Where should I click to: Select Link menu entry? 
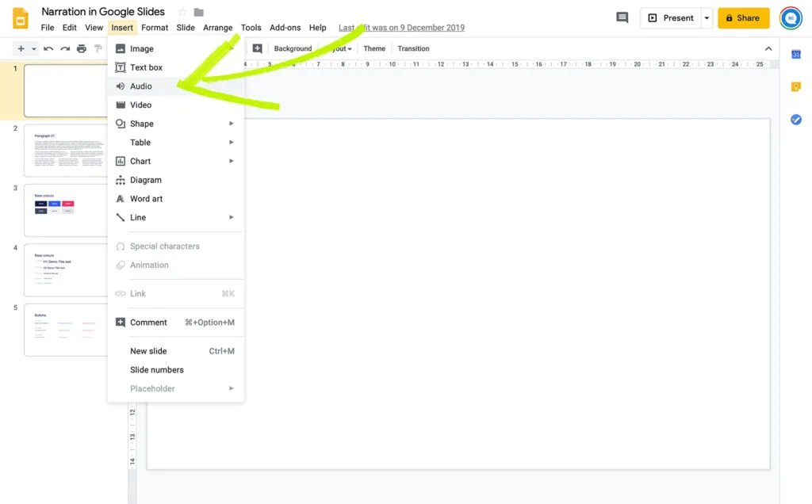click(x=175, y=293)
